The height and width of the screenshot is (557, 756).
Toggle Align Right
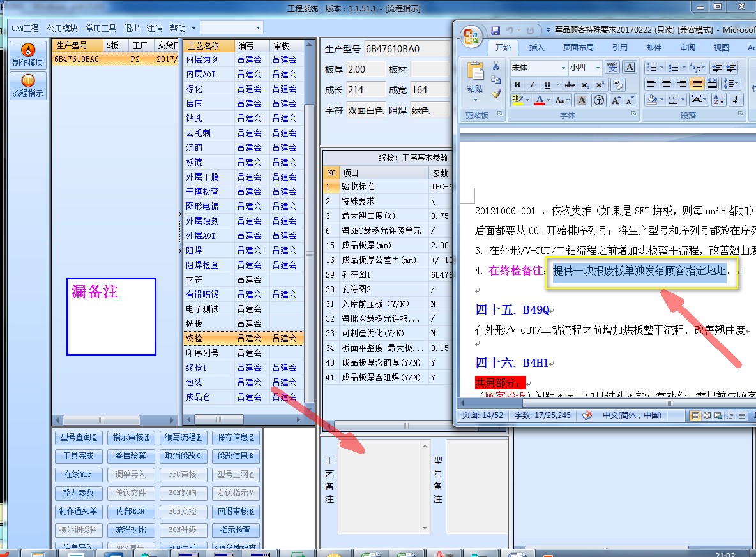pyautogui.click(x=682, y=84)
